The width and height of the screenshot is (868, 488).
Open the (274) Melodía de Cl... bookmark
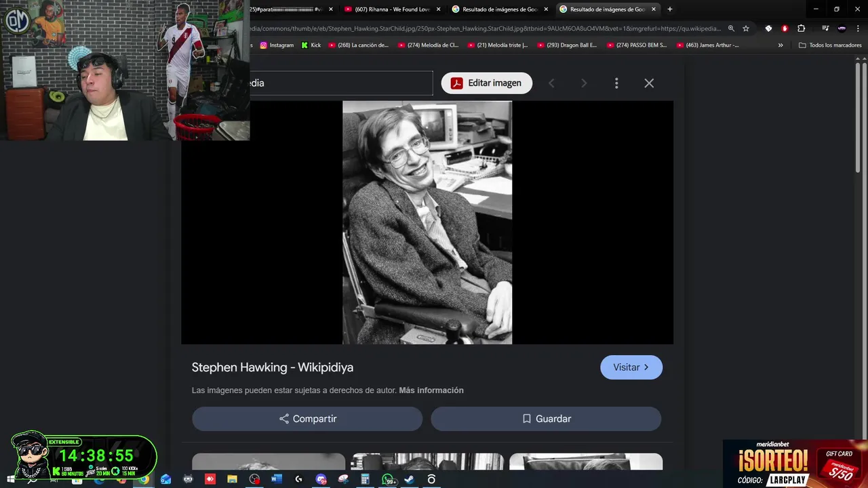click(429, 45)
